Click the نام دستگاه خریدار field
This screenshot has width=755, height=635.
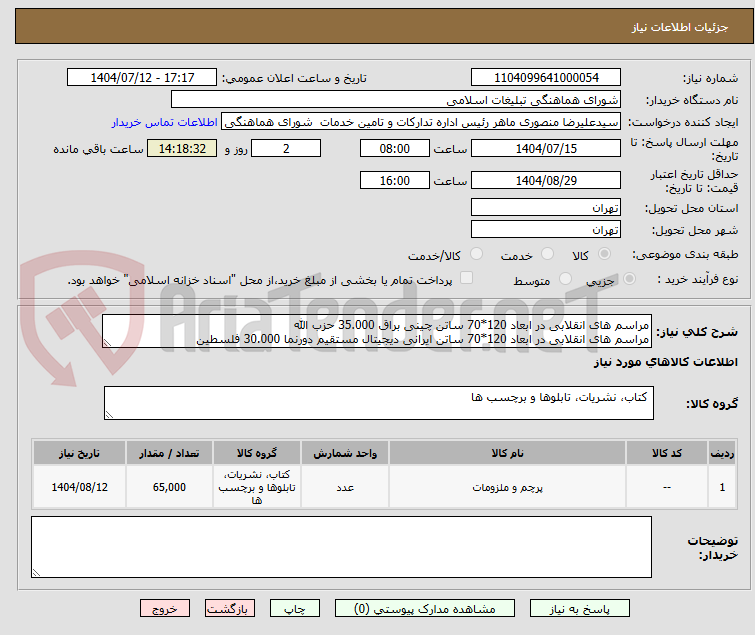[x=396, y=100]
